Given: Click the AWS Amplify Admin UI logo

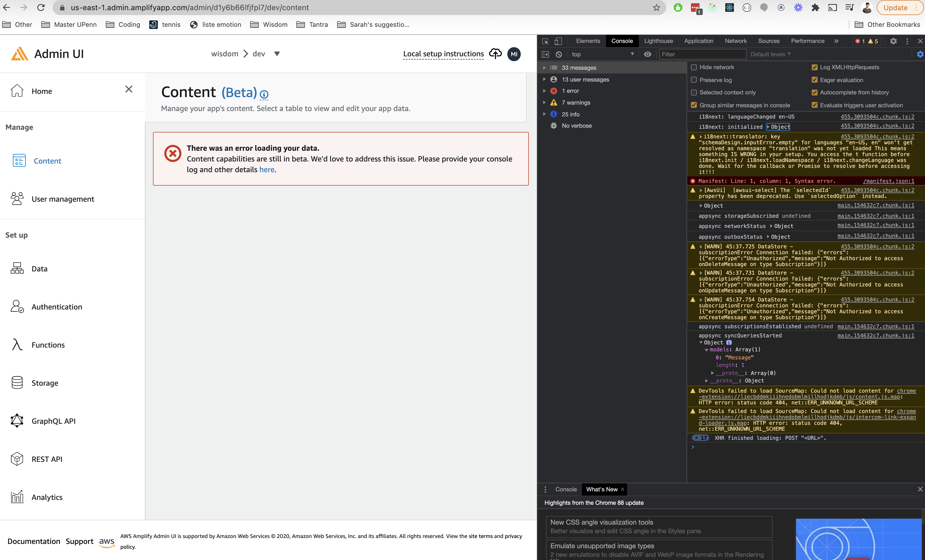Looking at the screenshot, I should coord(20,53).
